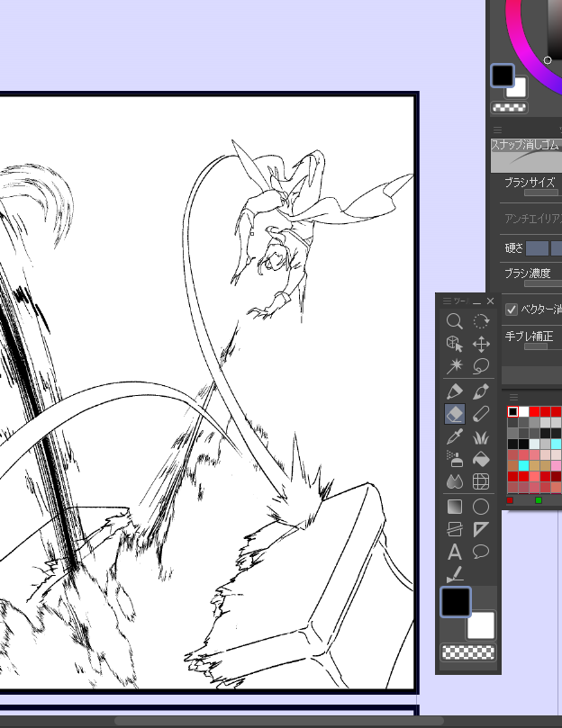Minimize the floating tool palette

point(476,301)
